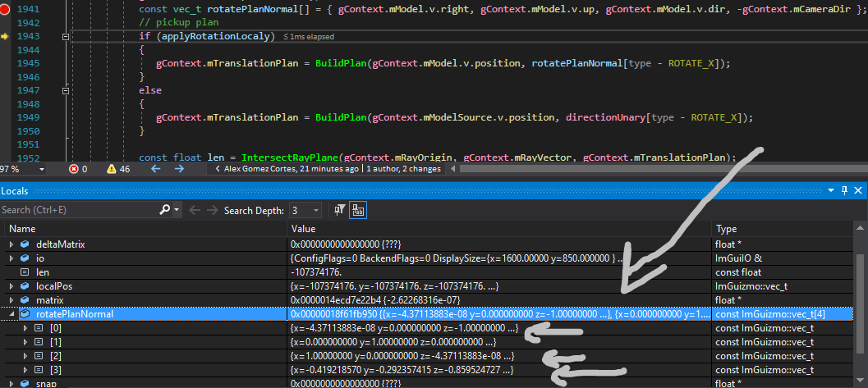The image size is (868, 388).
Task: Select the [3] value x=-0.419218570
Action: point(403,370)
